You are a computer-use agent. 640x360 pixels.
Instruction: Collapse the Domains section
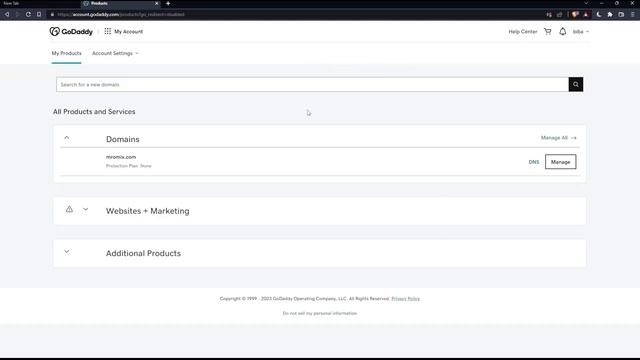pos(67,138)
